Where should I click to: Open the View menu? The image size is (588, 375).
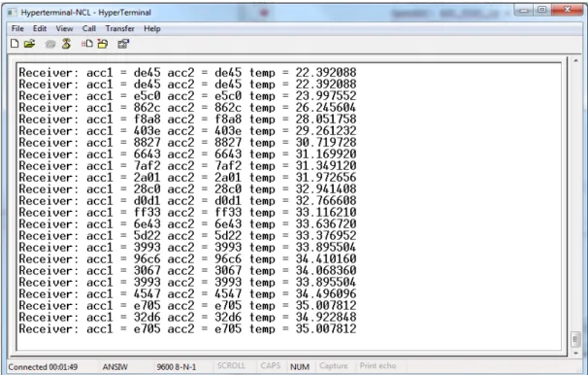(64, 28)
